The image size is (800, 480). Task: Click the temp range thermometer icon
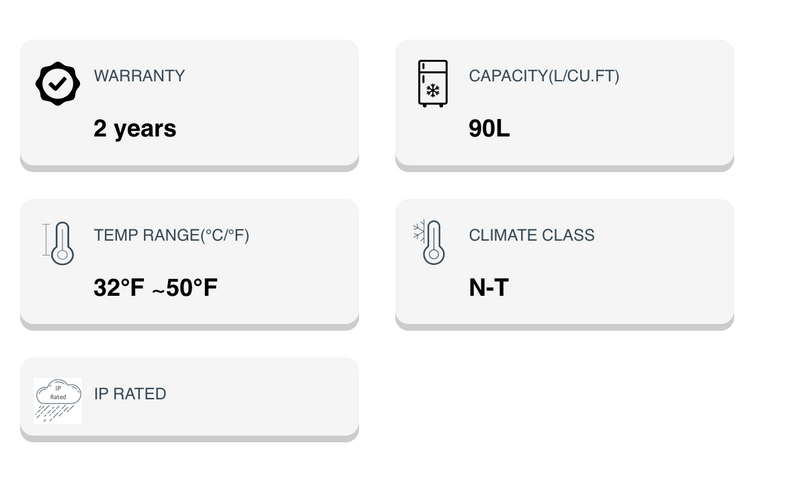[x=63, y=243]
